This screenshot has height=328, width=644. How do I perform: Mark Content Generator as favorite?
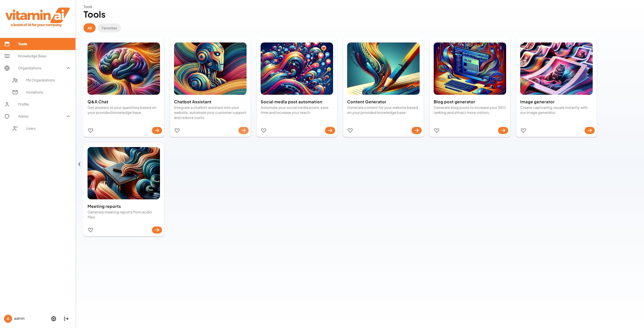(x=350, y=130)
